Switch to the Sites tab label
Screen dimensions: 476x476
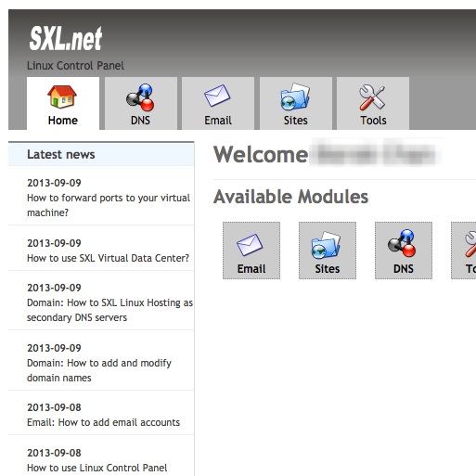pyautogui.click(x=296, y=121)
